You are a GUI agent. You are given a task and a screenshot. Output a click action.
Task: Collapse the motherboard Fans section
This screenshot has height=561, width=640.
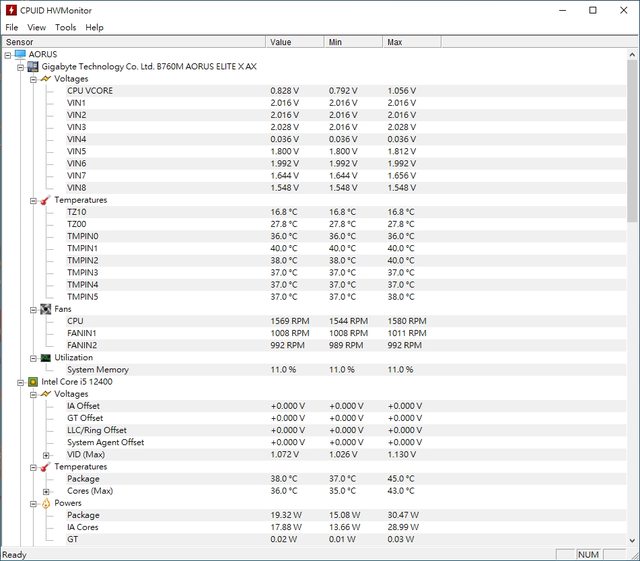coord(33,309)
